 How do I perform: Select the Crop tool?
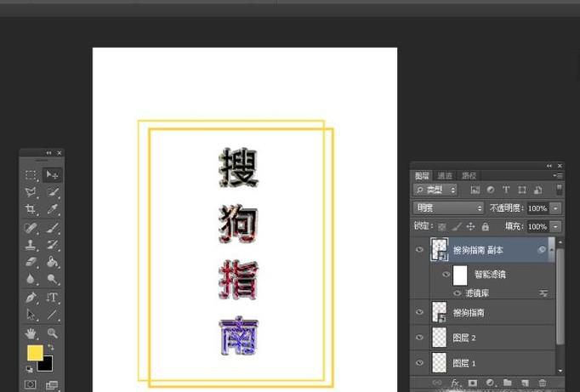point(31,209)
